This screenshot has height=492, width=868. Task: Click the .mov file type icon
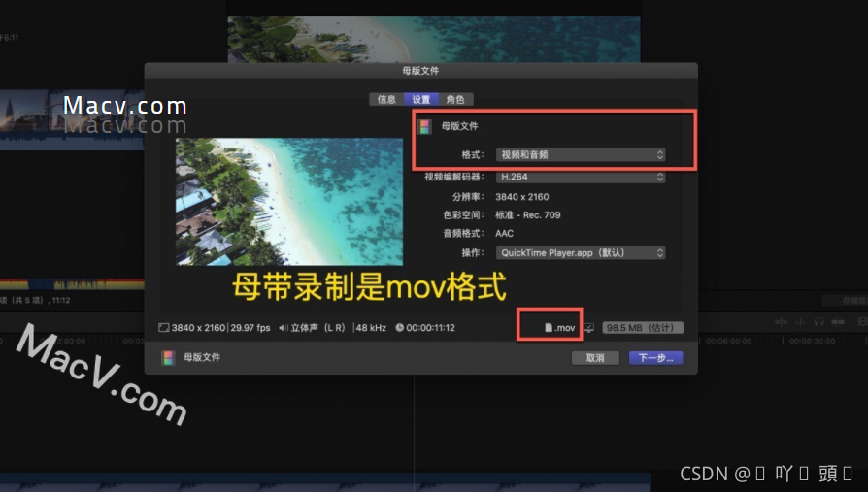[x=549, y=328]
